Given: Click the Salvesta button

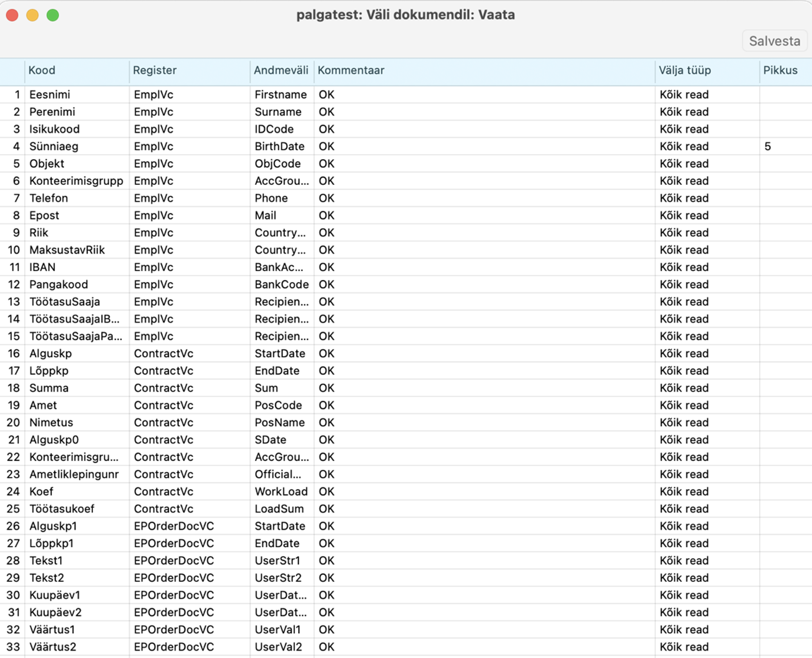Looking at the screenshot, I should click(x=774, y=41).
